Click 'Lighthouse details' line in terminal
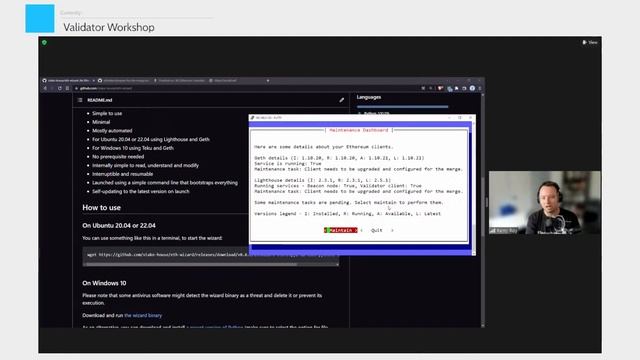 322,180
